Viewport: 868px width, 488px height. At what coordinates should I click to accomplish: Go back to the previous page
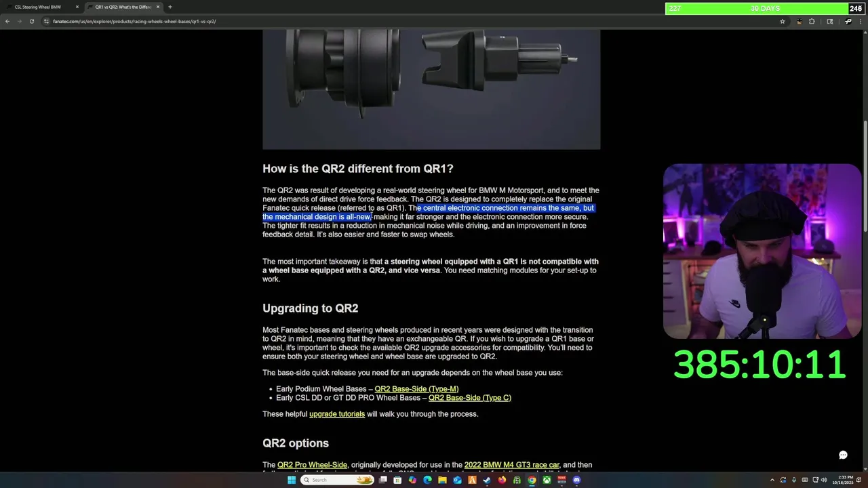[7, 21]
